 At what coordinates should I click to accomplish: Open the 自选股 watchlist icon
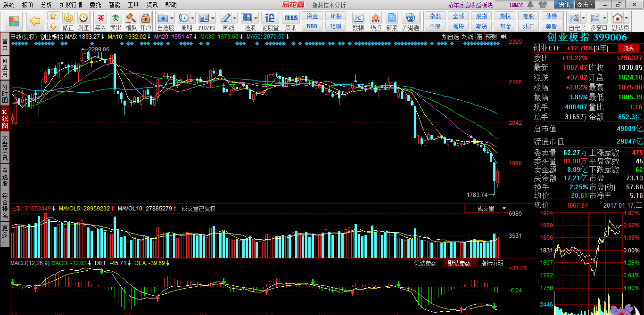164,18
